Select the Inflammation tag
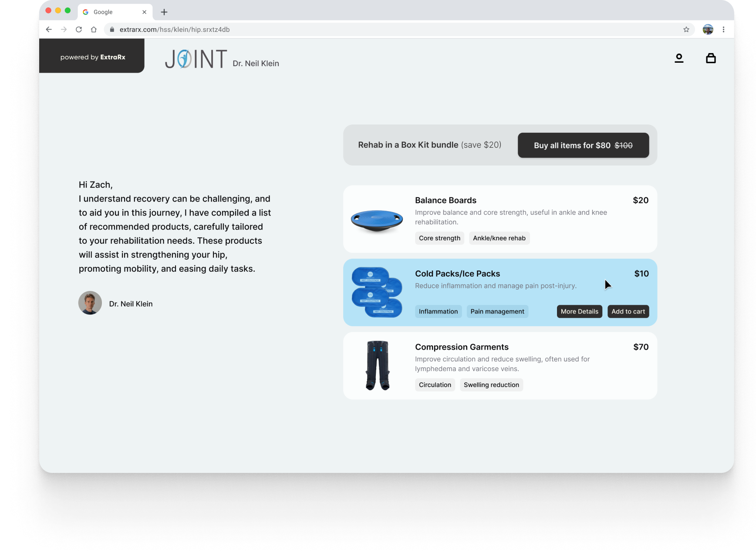 [438, 311]
